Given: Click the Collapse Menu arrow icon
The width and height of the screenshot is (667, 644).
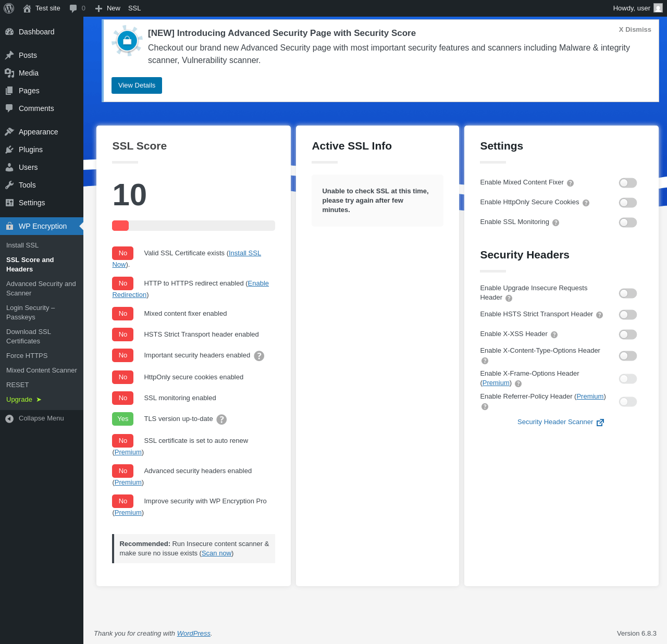Looking at the screenshot, I should tap(9, 418).
